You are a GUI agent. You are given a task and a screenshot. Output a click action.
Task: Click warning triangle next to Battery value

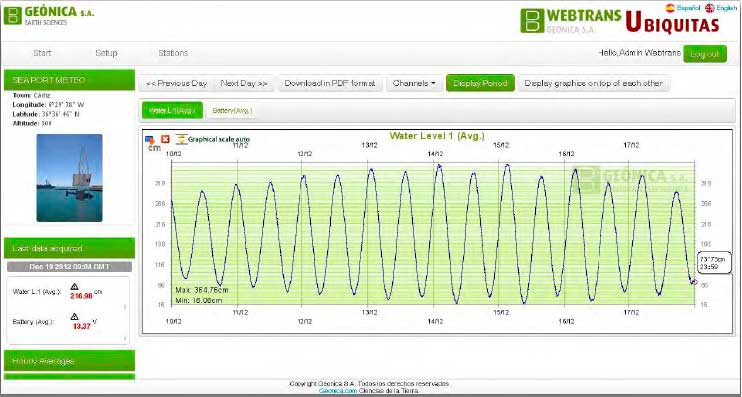pyautogui.click(x=74, y=317)
